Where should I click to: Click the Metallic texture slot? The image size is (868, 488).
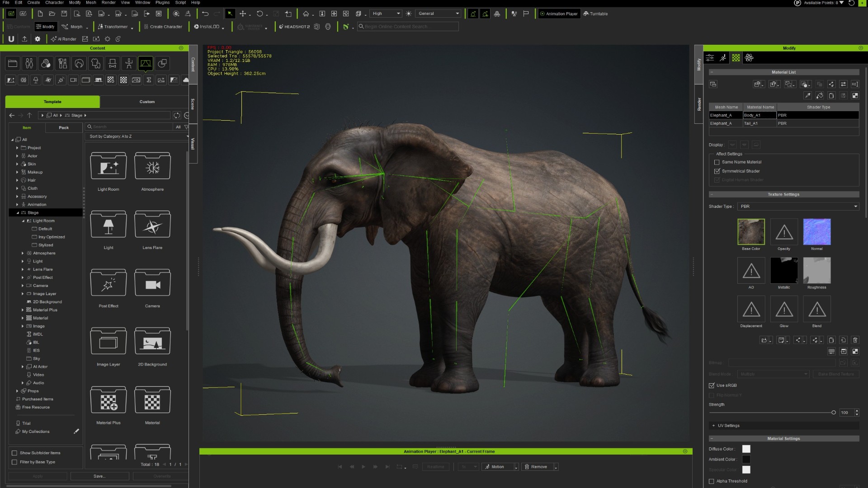click(x=784, y=270)
